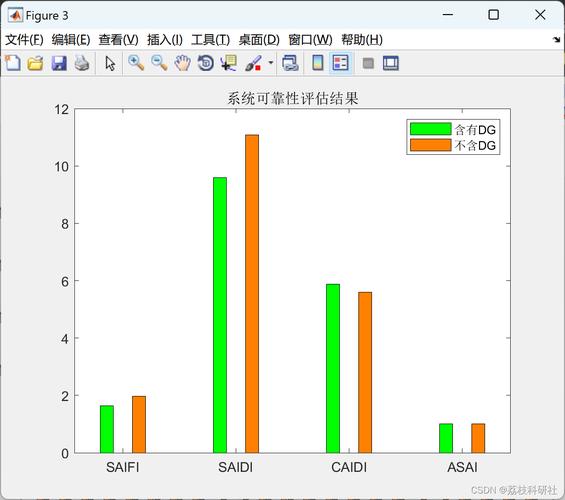This screenshot has width=565, height=500.
Task: Click the Link Plot toolbar button
Action: 290,63
